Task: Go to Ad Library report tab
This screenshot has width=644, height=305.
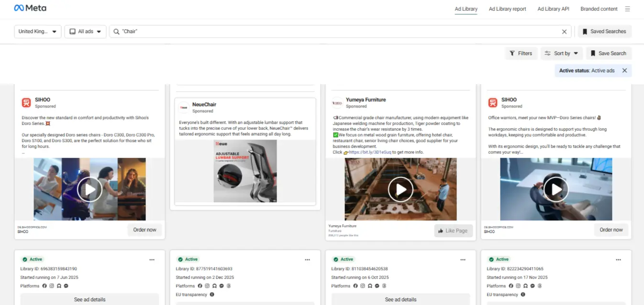Action: coord(507,9)
